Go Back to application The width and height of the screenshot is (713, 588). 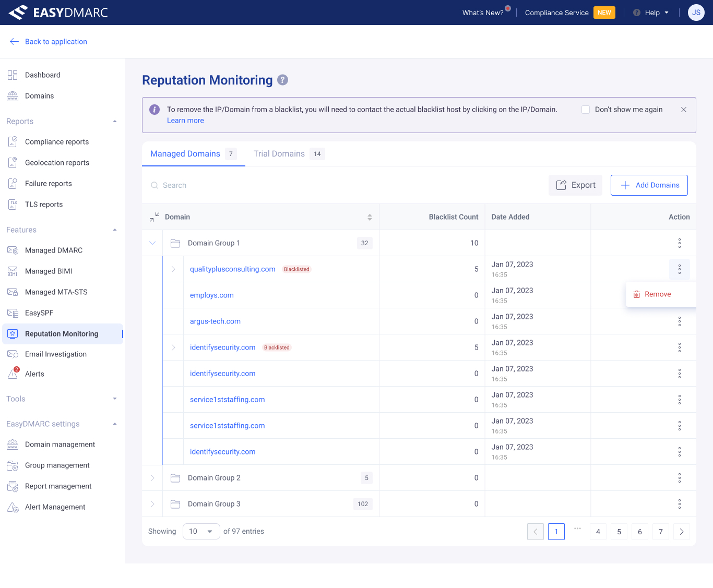click(x=48, y=42)
